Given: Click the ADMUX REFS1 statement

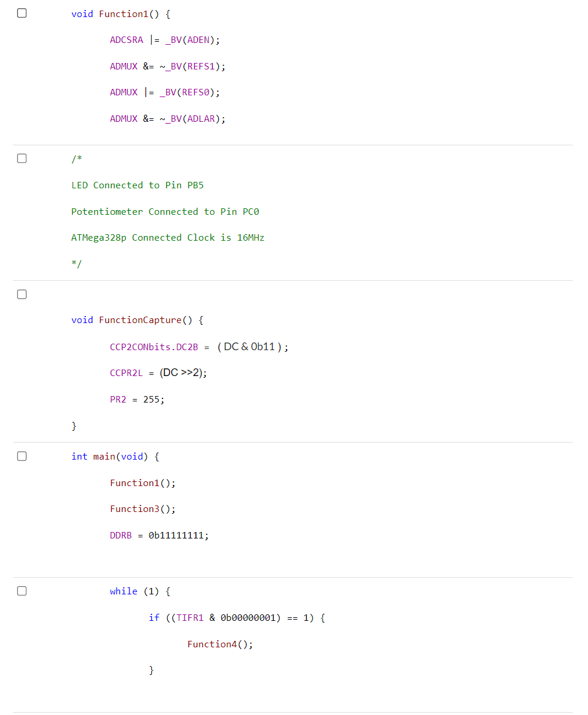Looking at the screenshot, I should (167, 66).
